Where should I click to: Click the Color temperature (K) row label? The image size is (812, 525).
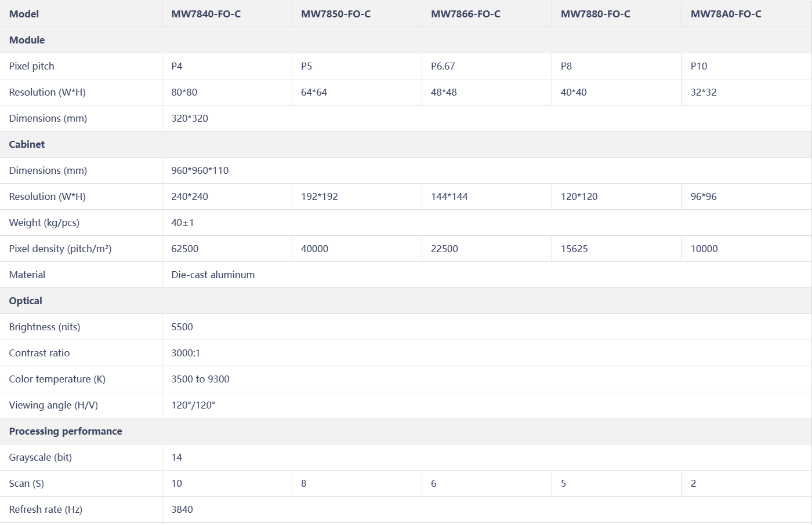57,379
